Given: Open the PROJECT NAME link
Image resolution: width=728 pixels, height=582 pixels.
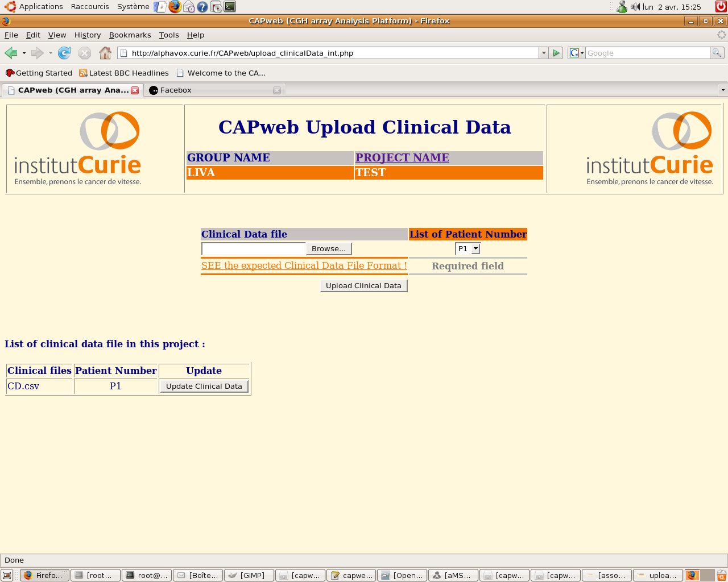Looking at the screenshot, I should tap(402, 158).
